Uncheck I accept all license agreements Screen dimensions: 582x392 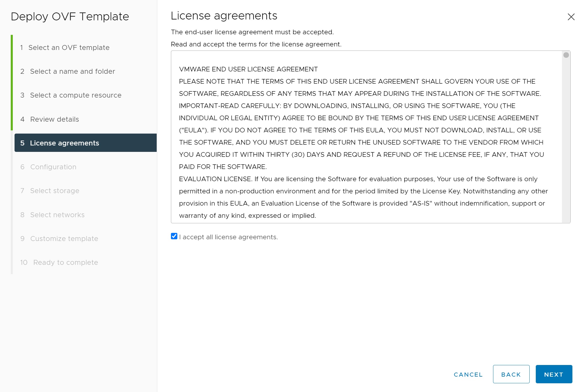174,236
